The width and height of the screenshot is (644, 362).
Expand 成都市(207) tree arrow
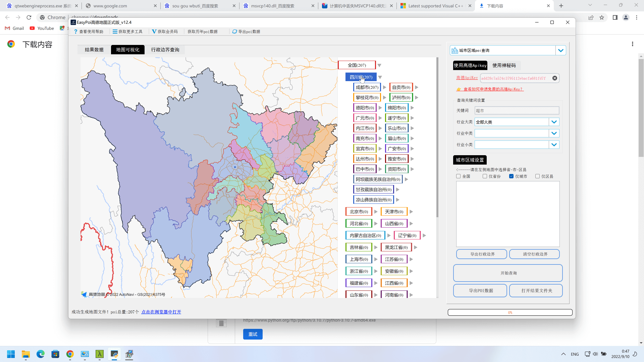[385, 87]
